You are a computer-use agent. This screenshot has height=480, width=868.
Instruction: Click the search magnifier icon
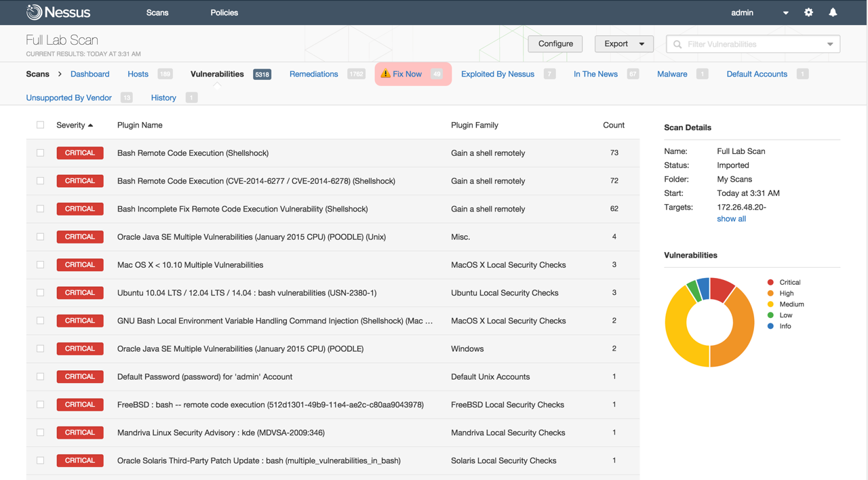[677, 44]
